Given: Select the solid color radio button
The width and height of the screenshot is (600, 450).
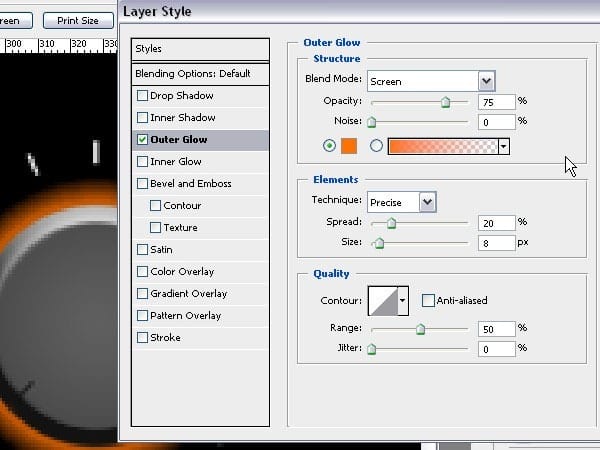Looking at the screenshot, I should coord(329,146).
